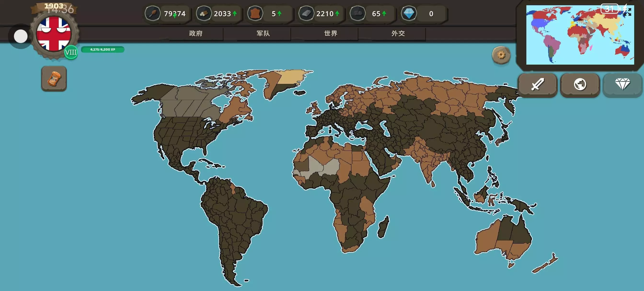The width and height of the screenshot is (644, 291).
Task: Click the wood logs resource icon
Action: [x=204, y=13]
